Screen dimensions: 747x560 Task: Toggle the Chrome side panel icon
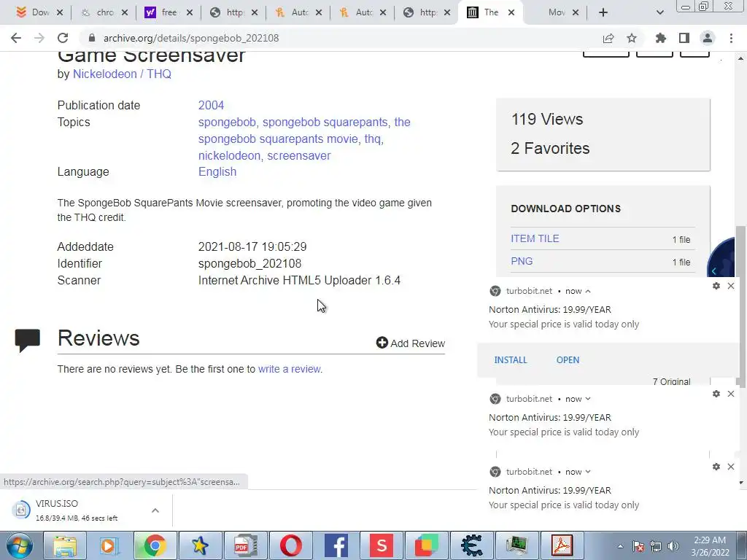pyautogui.click(x=684, y=38)
